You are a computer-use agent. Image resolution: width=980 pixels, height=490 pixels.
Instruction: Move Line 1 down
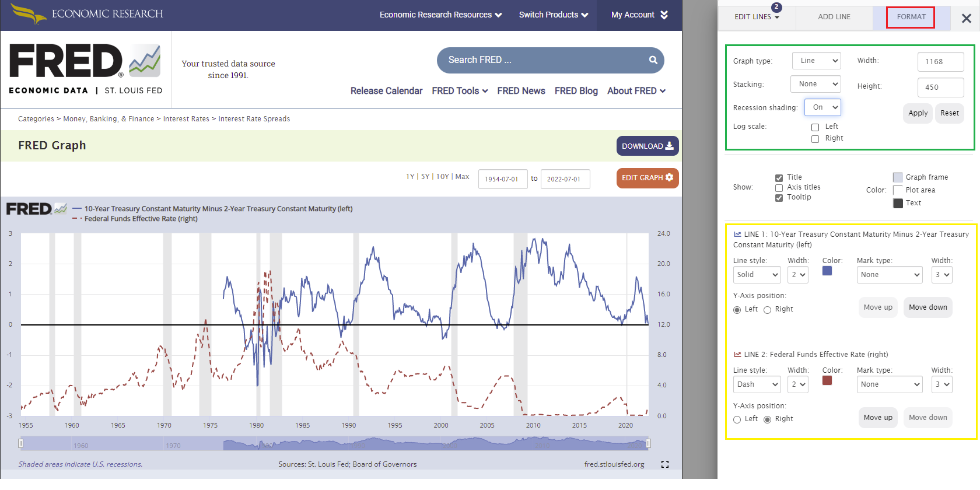928,307
